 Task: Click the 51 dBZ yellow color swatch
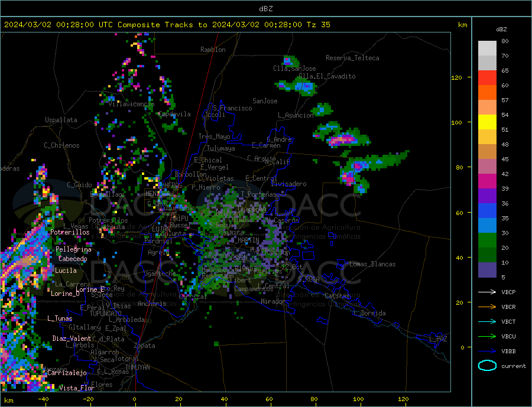tap(487, 122)
